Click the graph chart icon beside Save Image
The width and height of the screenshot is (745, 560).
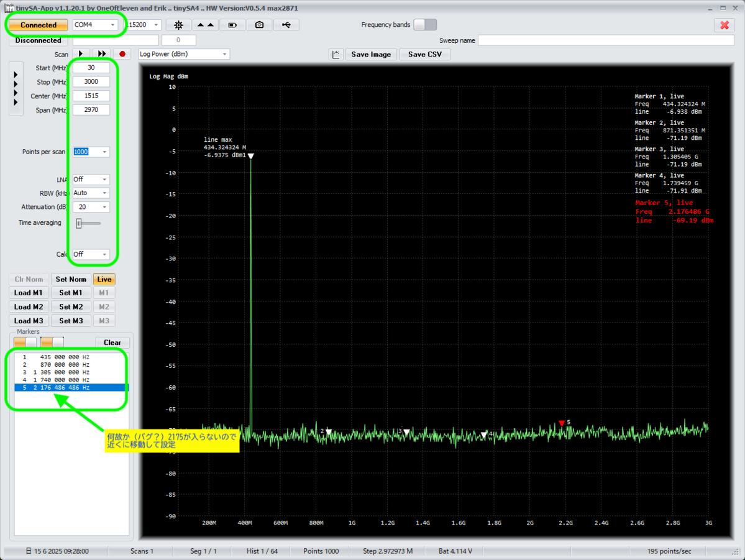[336, 54]
